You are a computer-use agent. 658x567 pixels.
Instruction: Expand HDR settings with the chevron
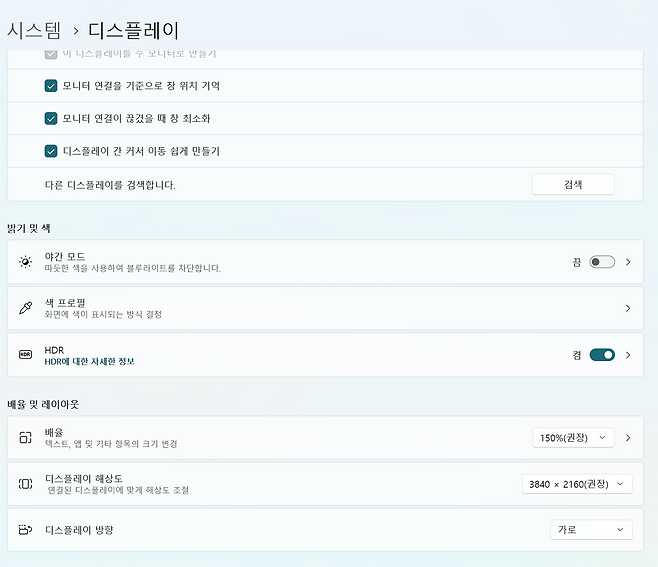tap(628, 355)
